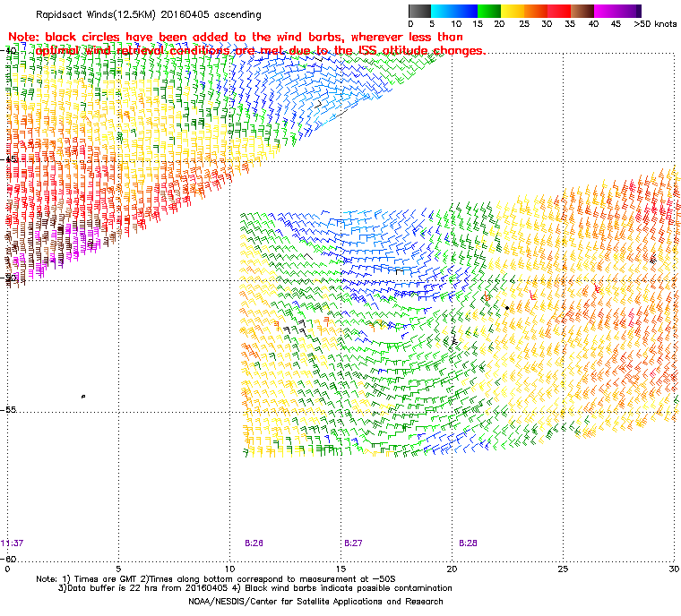Image resolution: width=681 pixels, height=616 pixels.
Task: Click the purple time label "11:37"
Action: click(x=13, y=543)
